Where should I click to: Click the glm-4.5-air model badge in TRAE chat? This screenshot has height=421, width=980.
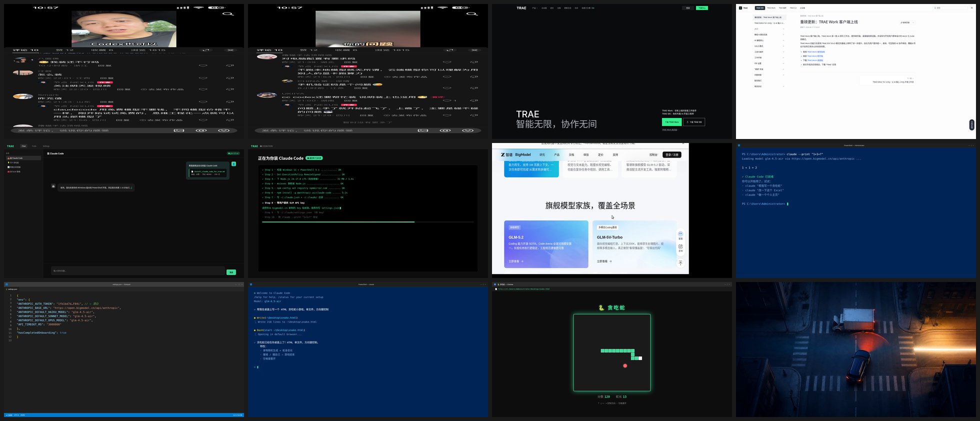click(233, 153)
